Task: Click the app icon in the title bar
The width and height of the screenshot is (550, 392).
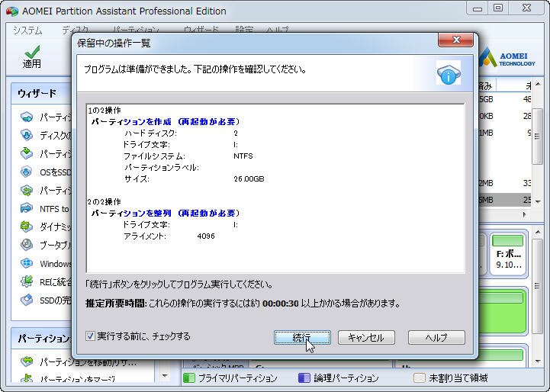Action: click(x=12, y=11)
